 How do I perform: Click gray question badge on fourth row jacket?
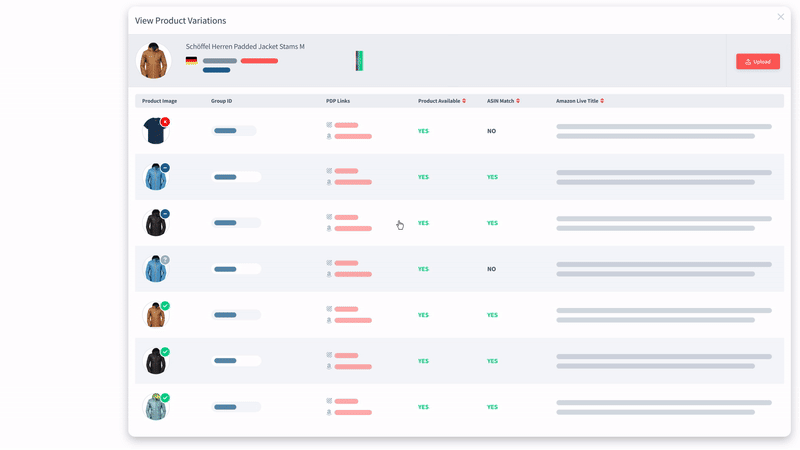point(165,260)
